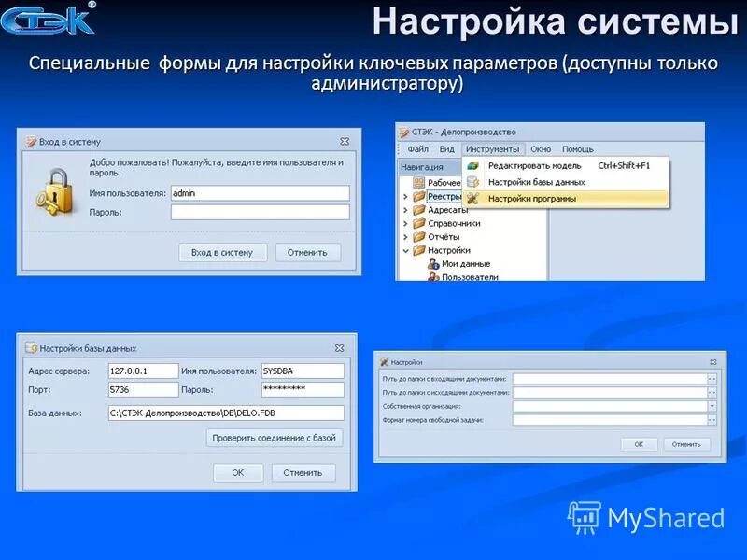Click the user icon next to 'Мои данные'
The width and height of the screenshot is (747, 560).
tap(433, 264)
